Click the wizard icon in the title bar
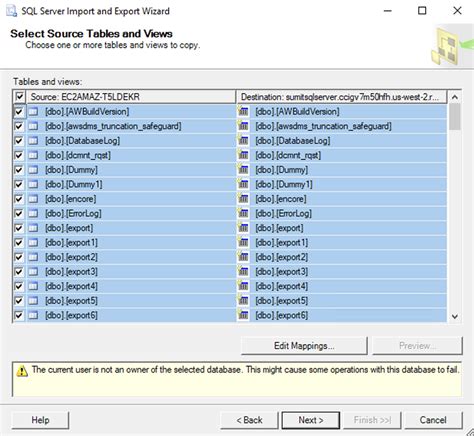Screen dimensions: 474x436 point(11,11)
